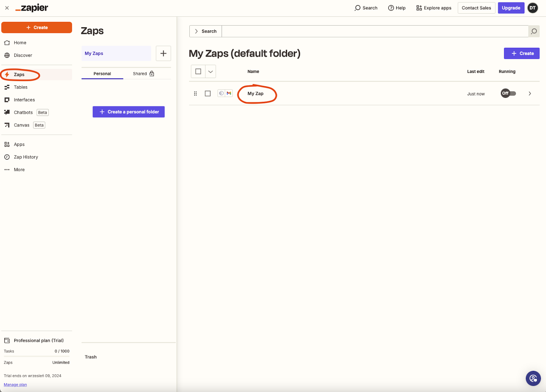
Task: Open the support chat bubble icon
Action: point(533,378)
